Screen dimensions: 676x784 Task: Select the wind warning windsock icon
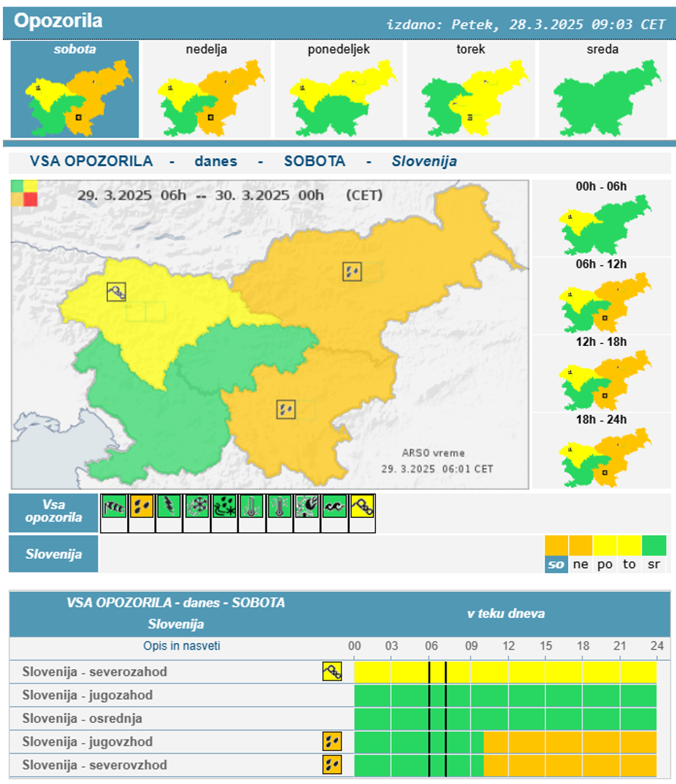pos(114,506)
